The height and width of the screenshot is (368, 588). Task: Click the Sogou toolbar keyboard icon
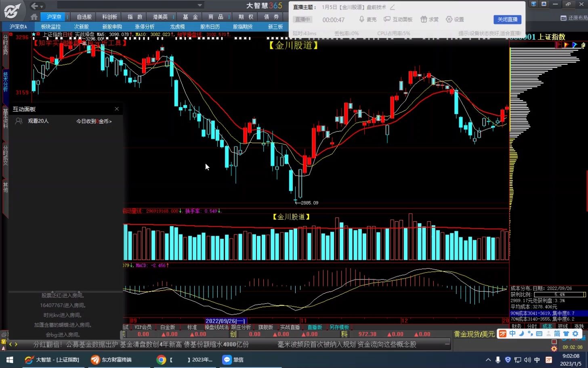click(x=539, y=334)
